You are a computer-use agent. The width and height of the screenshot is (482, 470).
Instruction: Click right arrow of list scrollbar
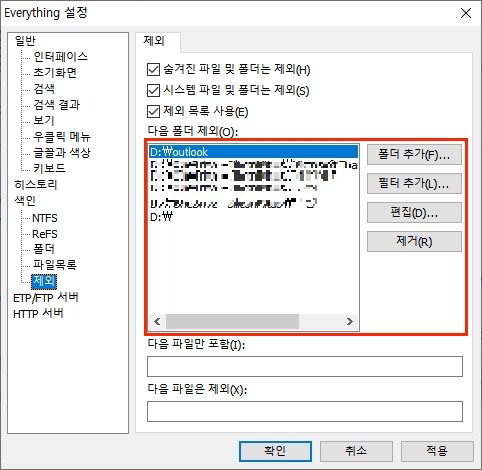(x=350, y=321)
